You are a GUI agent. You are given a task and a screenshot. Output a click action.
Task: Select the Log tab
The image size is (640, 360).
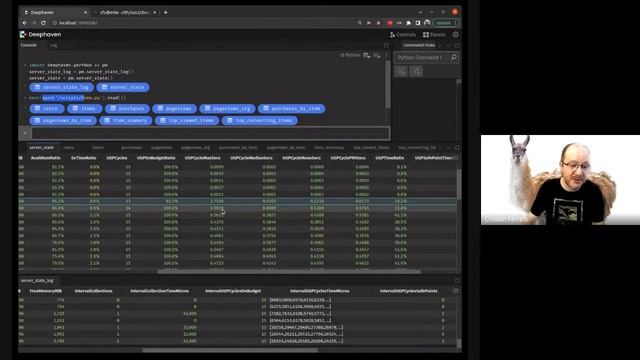(53, 45)
